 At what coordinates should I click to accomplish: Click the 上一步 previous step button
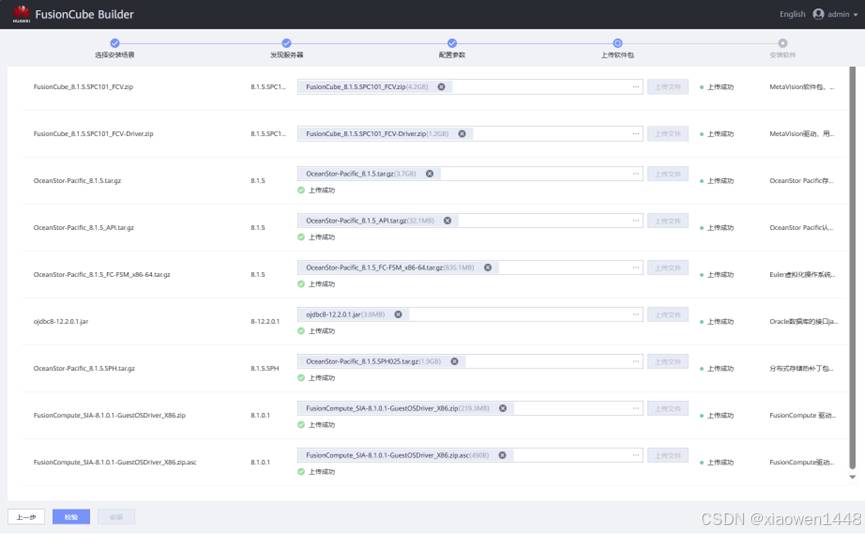coord(26,517)
